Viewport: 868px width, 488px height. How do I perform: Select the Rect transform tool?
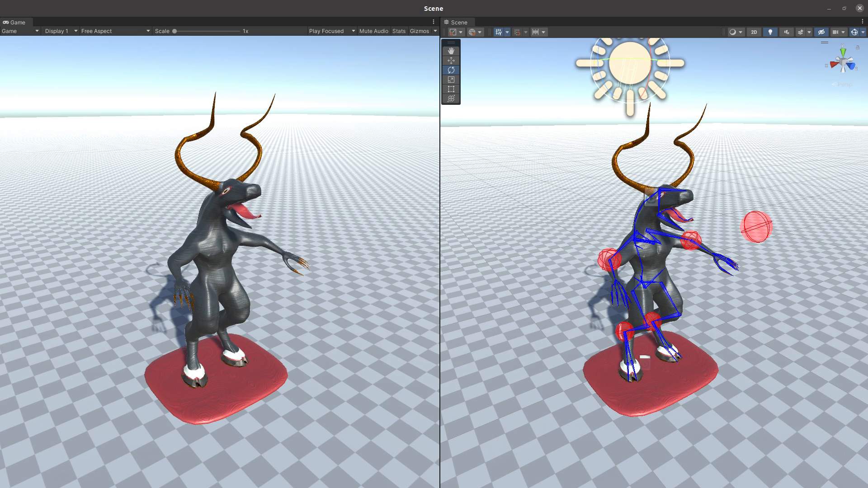pos(451,89)
